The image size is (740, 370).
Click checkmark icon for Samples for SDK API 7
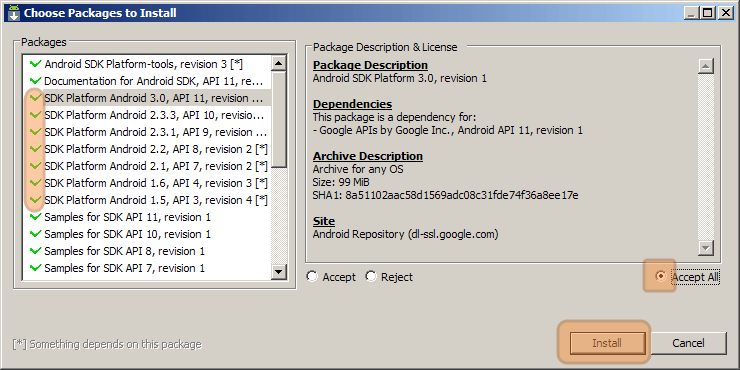click(x=35, y=268)
